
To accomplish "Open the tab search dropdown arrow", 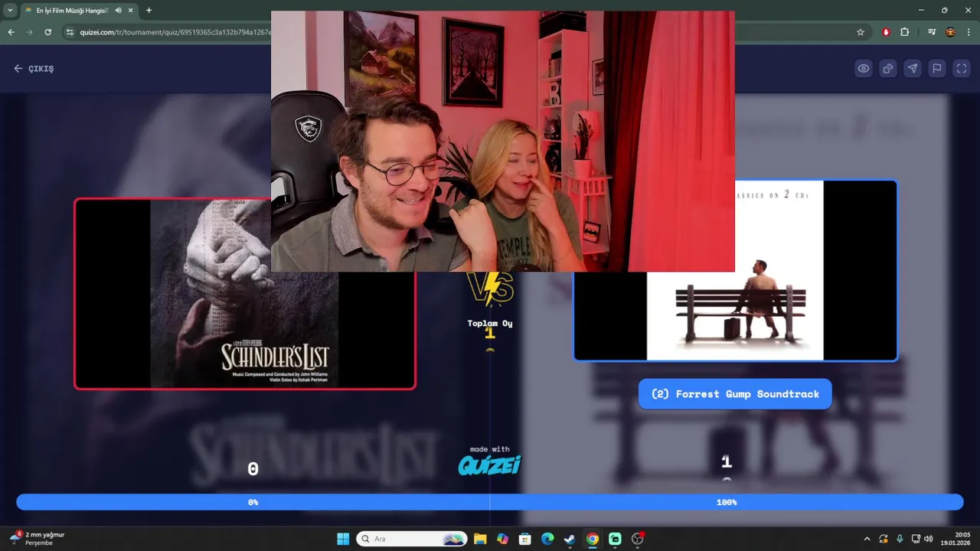I will (x=10, y=10).
